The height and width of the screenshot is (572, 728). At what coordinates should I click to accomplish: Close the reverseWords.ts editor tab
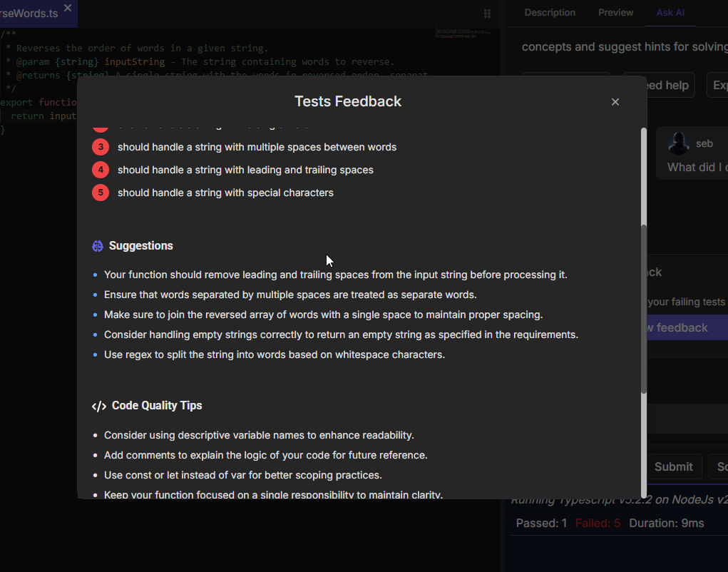pos(68,8)
